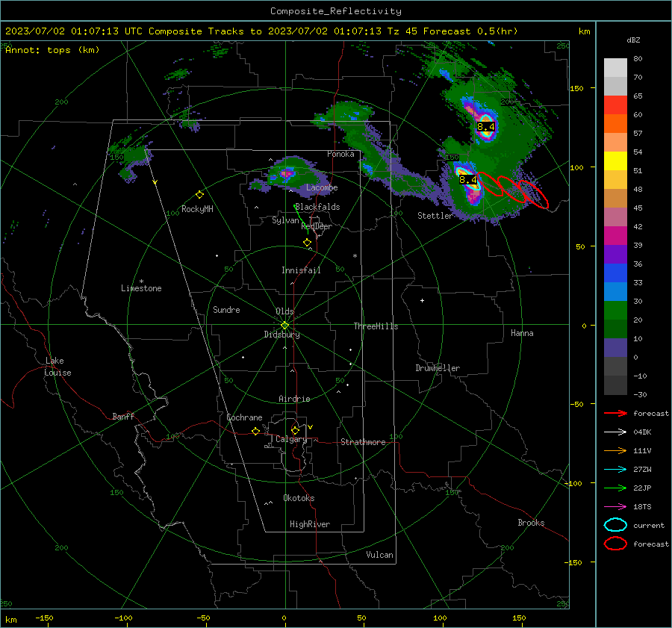Click the cyan current ellipse legend icon
This screenshot has height=628, width=672.
[615, 525]
